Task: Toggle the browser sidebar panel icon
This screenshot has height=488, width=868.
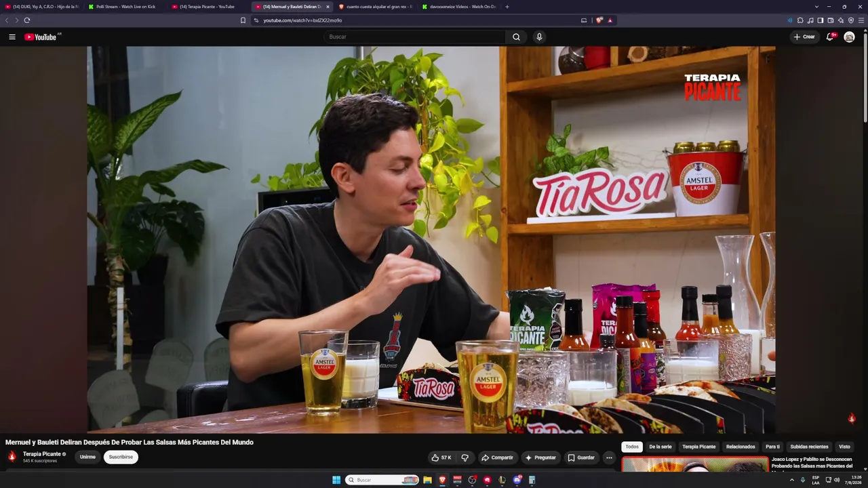Action: pyautogui.click(x=821, y=20)
